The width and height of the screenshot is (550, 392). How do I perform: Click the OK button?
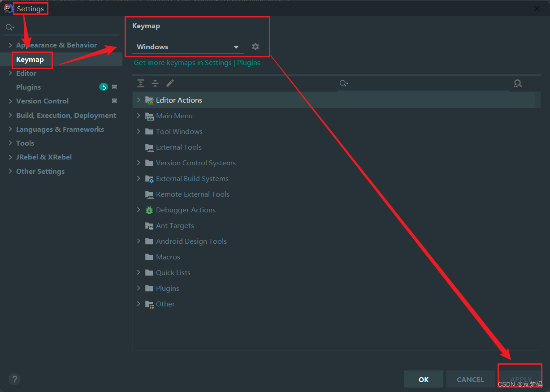[x=424, y=379]
